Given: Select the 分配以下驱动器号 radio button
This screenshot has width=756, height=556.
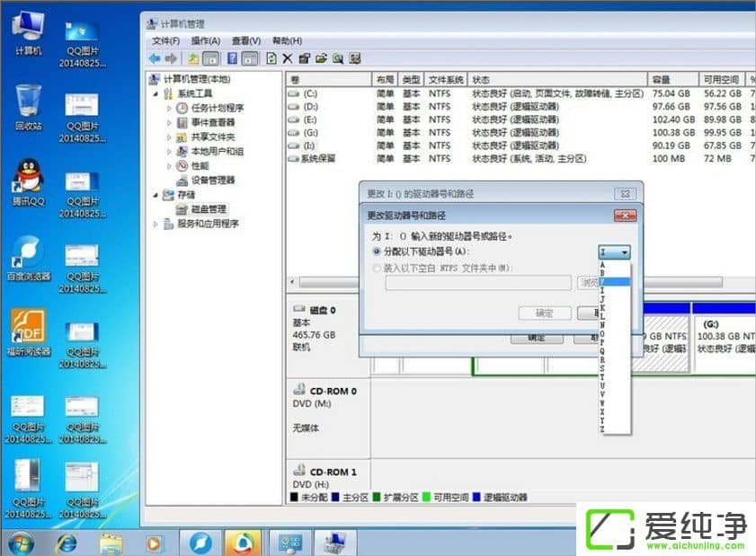Looking at the screenshot, I should click(377, 249).
